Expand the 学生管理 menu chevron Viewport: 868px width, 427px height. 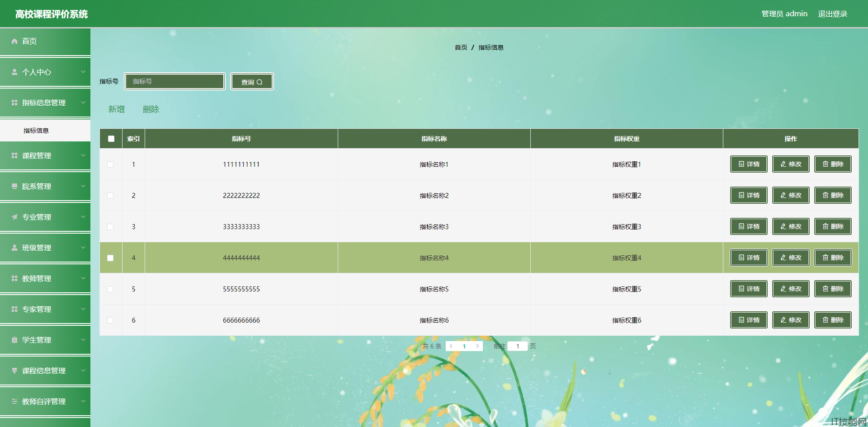[83, 339]
